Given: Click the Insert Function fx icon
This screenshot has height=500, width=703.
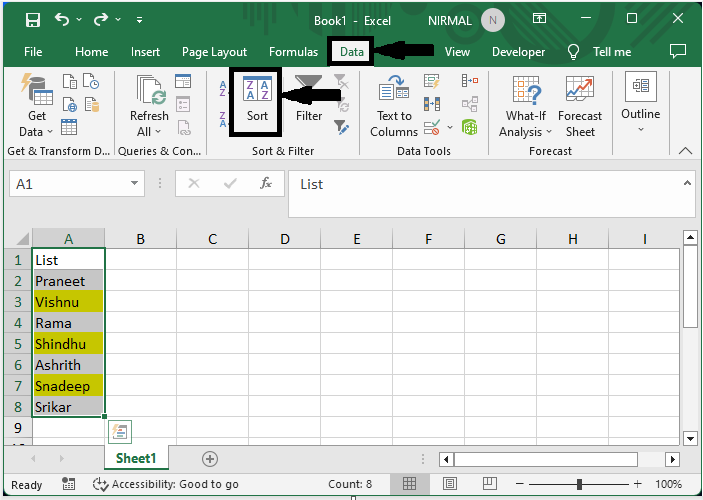Looking at the screenshot, I should click(266, 183).
